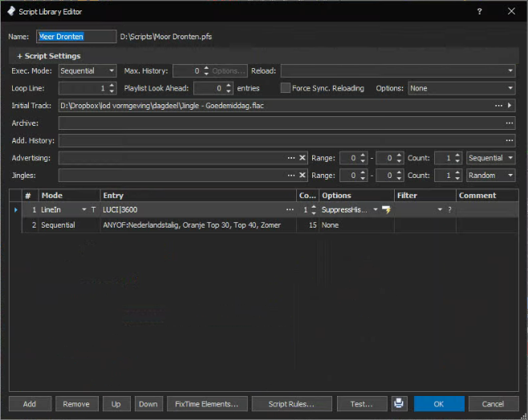Play the Initial Track preview arrow
Screen dimensions: 528x420
pos(510,106)
